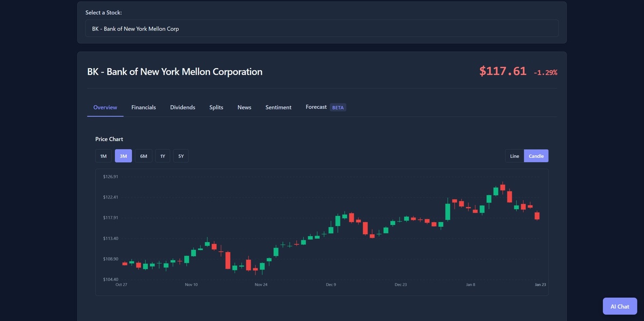
Task: Click the BETA badge beside Forecast
Action: click(338, 107)
